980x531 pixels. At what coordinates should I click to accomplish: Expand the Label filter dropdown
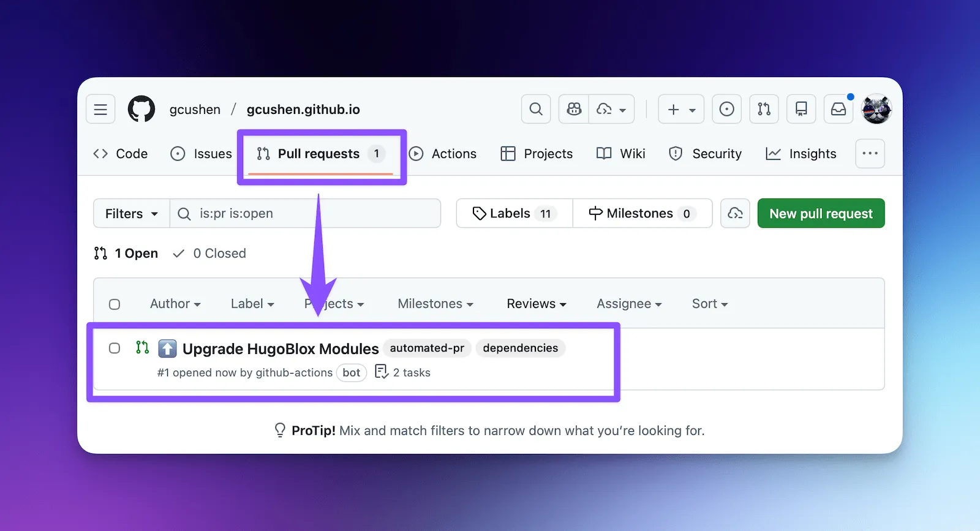pos(252,304)
